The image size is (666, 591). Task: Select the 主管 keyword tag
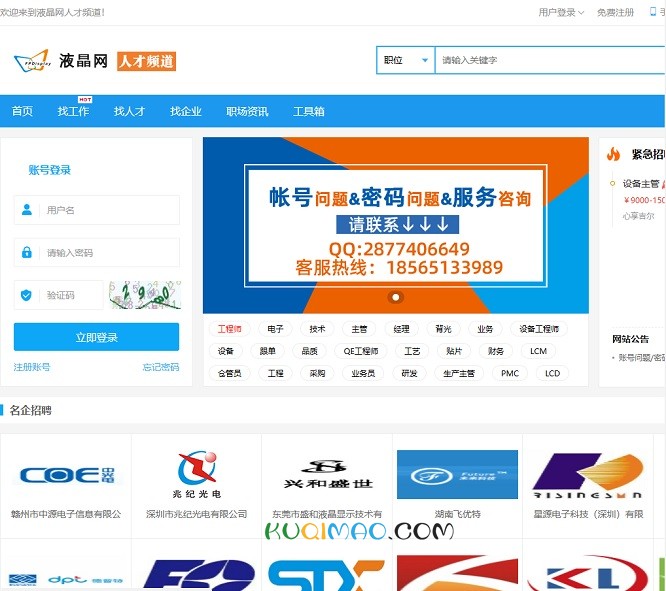359,329
